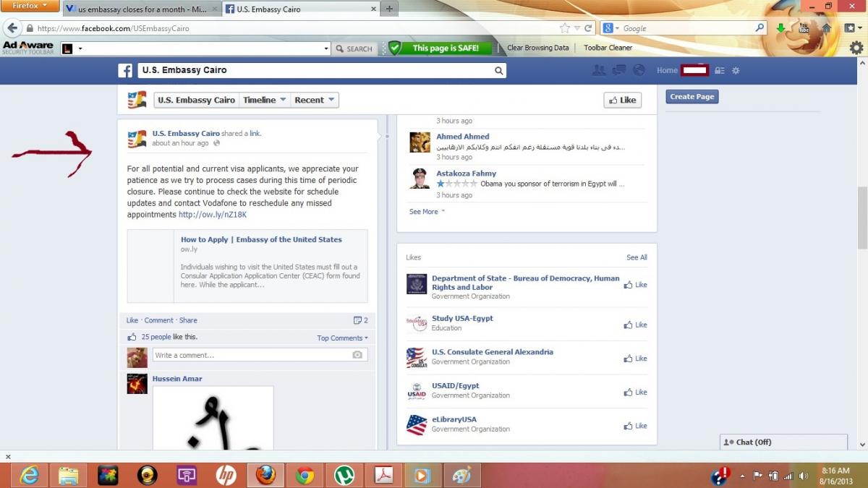
Task: Open the comments count icon showing 2
Action: [360, 320]
